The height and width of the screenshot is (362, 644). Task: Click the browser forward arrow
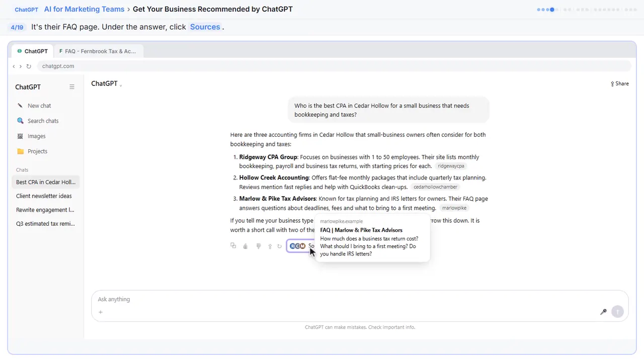(x=21, y=66)
